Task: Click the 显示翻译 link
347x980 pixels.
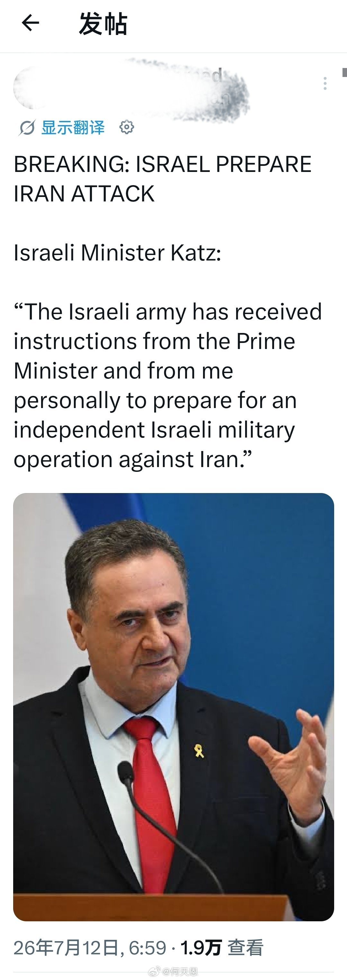Action: point(73,127)
